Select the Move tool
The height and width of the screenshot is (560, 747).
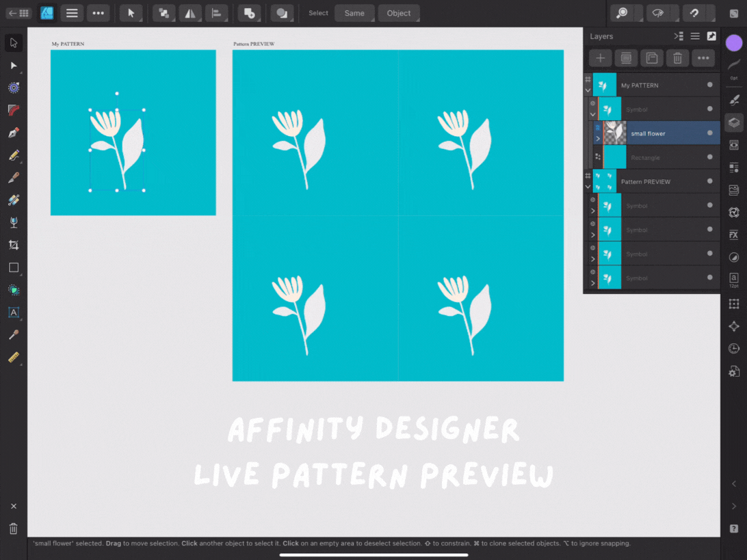click(x=14, y=43)
